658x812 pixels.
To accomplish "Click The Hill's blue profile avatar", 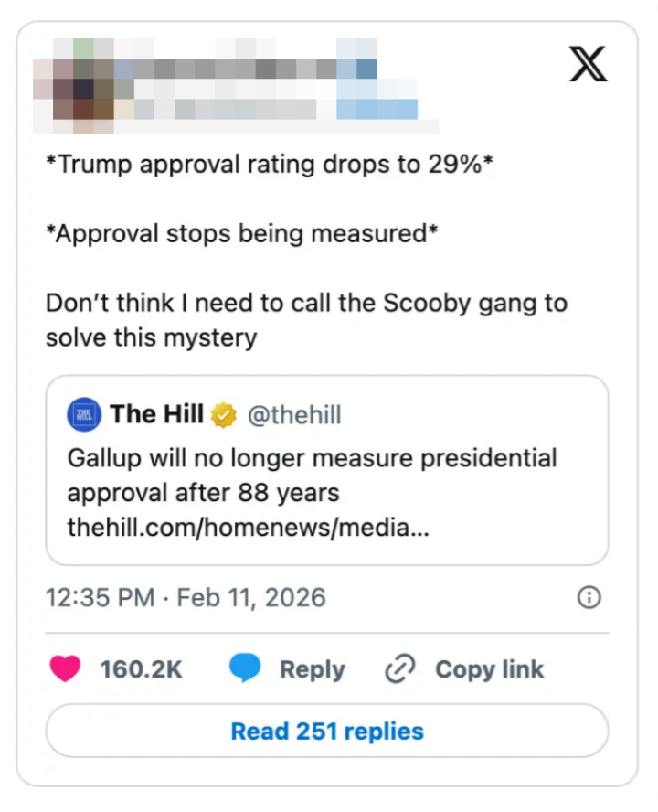I will coord(84,415).
